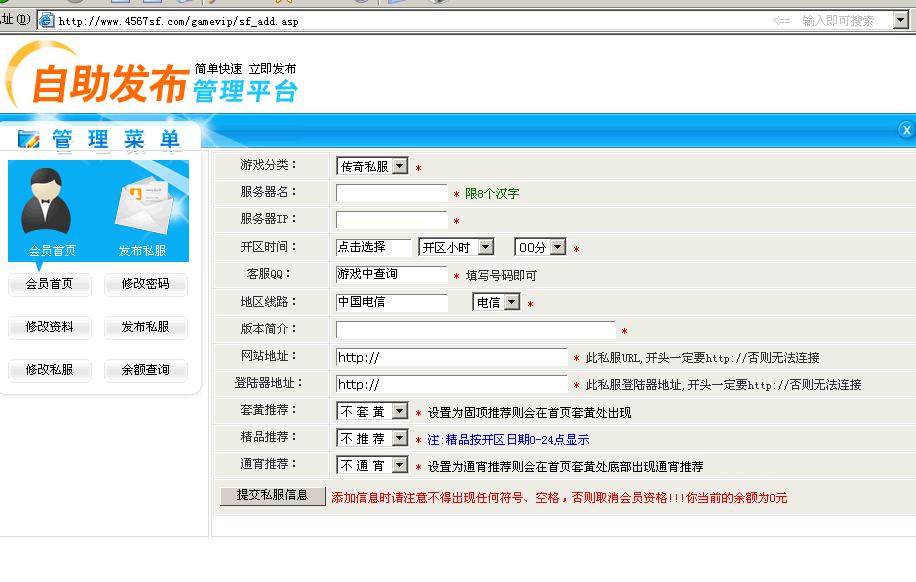
Task: Select 余额查询 from the menu
Action: (146, 370)
